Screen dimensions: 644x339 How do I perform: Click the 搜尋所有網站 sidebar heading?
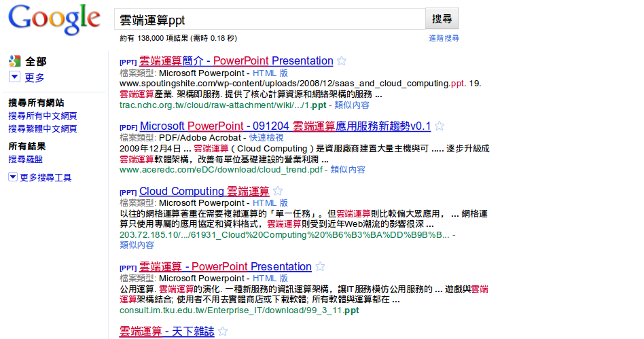click(36, 103)
